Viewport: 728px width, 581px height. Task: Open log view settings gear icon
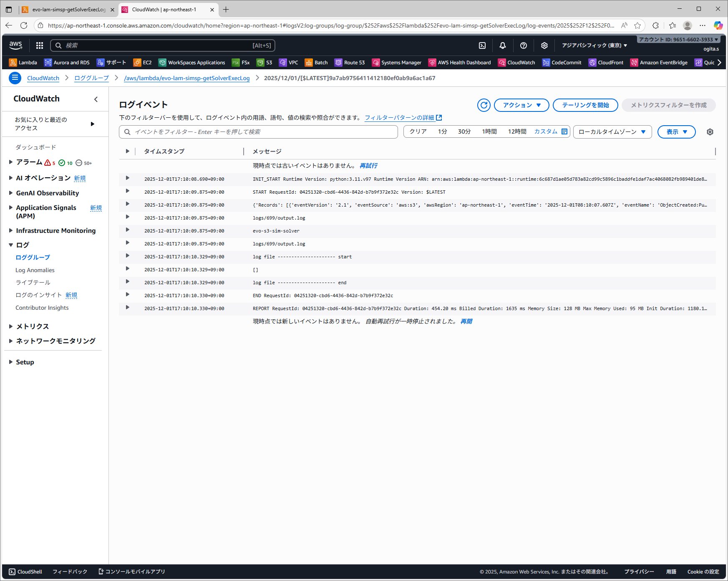pos(710,132)
